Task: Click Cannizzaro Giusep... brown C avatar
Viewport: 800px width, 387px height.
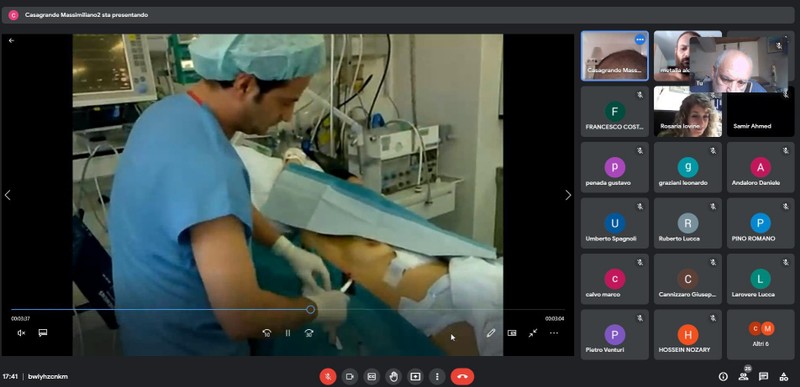Action: (688, 279)
